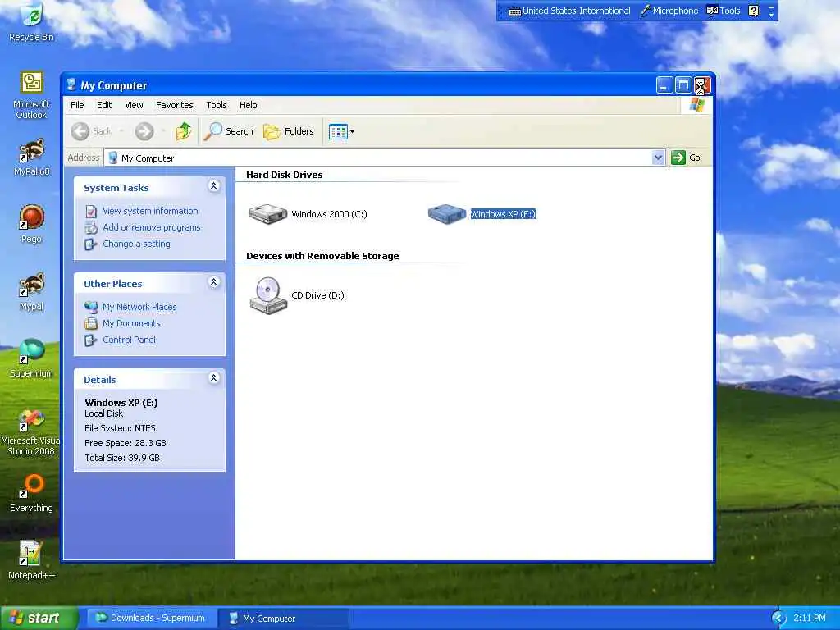Image resolution: width=840 pixels, height=630 pixels.
Task: Open the language bar Tools menu
Action: (x=724, y=11)
